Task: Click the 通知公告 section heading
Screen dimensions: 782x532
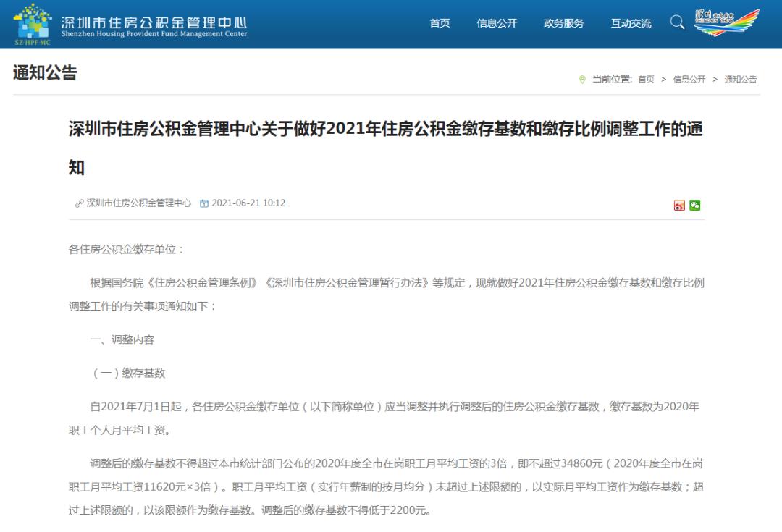Action: pyautogui.click(x=45, y=72)
